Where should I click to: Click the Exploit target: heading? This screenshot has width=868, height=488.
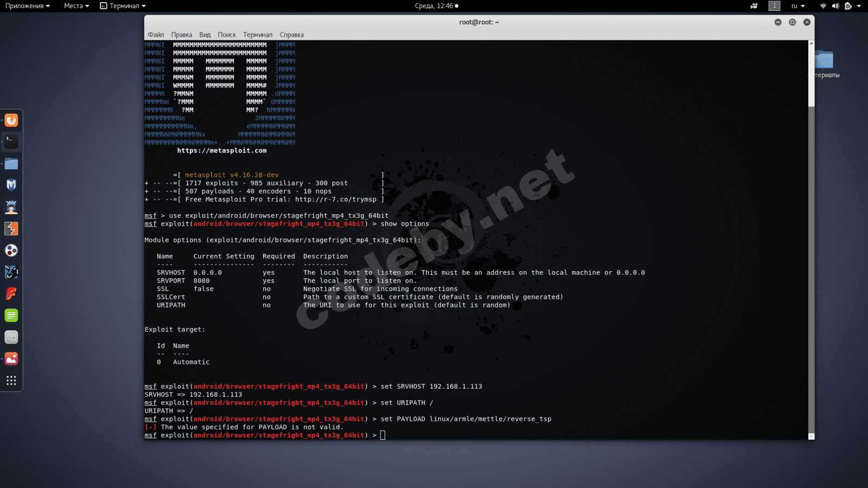pyautogui.click(x=175, y=330)
